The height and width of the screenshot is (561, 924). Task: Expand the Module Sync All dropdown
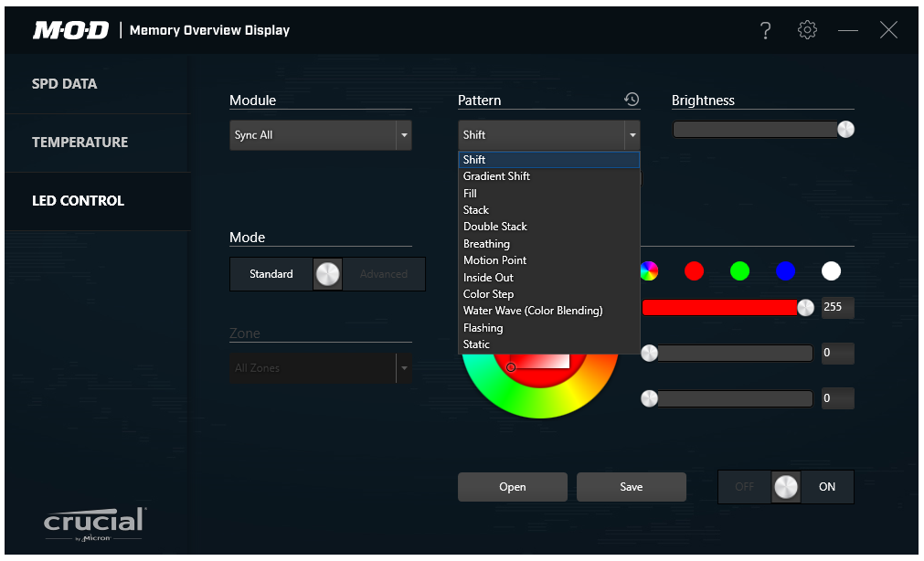321,135
